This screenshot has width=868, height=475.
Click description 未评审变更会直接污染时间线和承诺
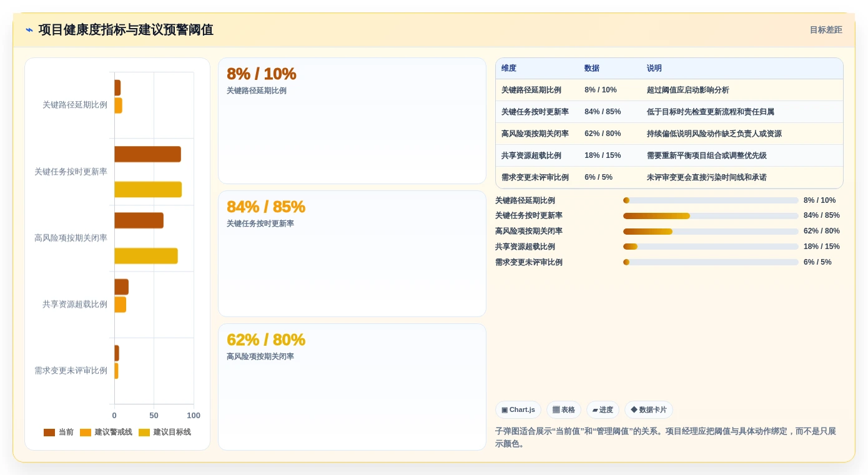coord(707,177)
